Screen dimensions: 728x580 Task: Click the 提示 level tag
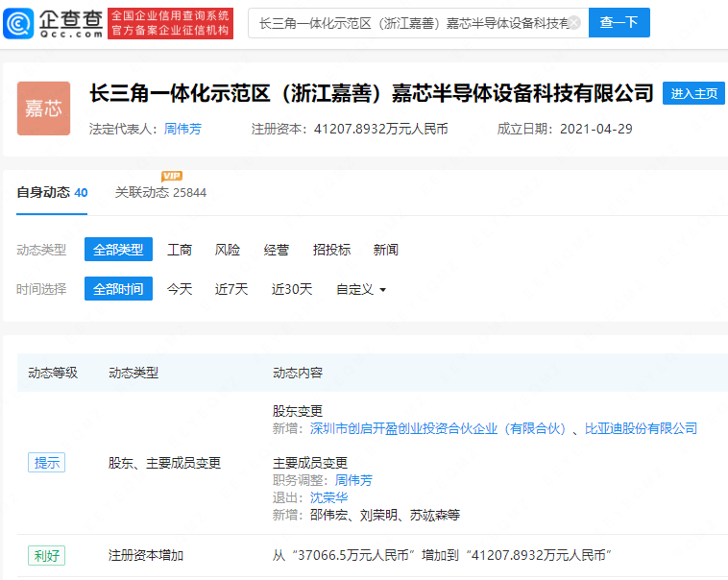pos(46,463)
